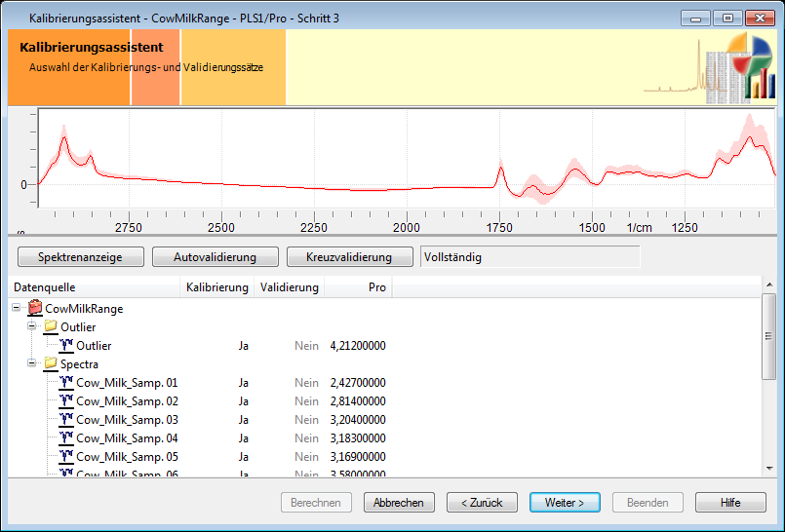Collapse the Outlier folder node

(x=32, y=326)
